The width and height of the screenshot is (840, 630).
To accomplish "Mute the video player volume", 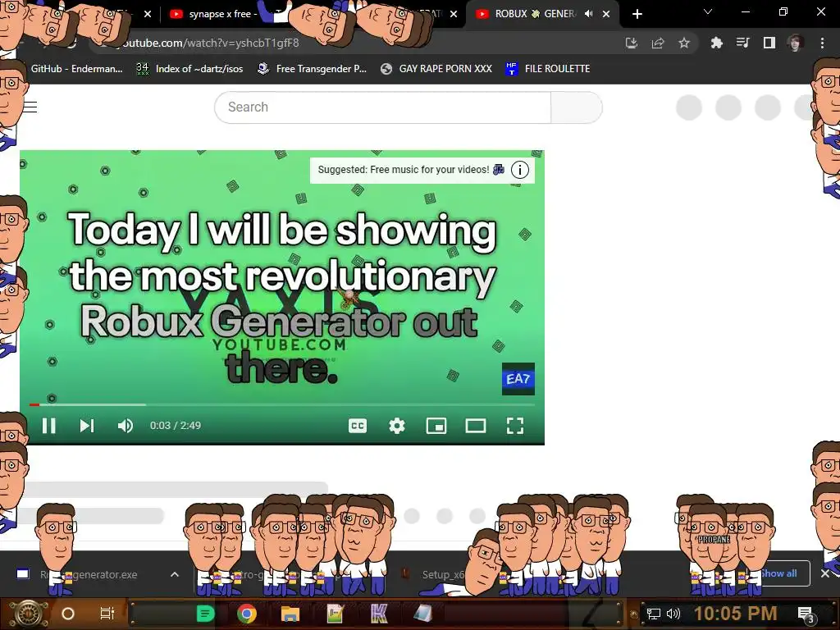I will coord(126,426).
